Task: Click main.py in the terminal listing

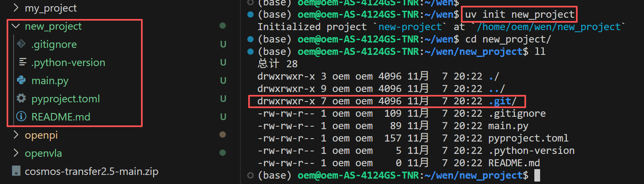Action: [x=508, y=126]
